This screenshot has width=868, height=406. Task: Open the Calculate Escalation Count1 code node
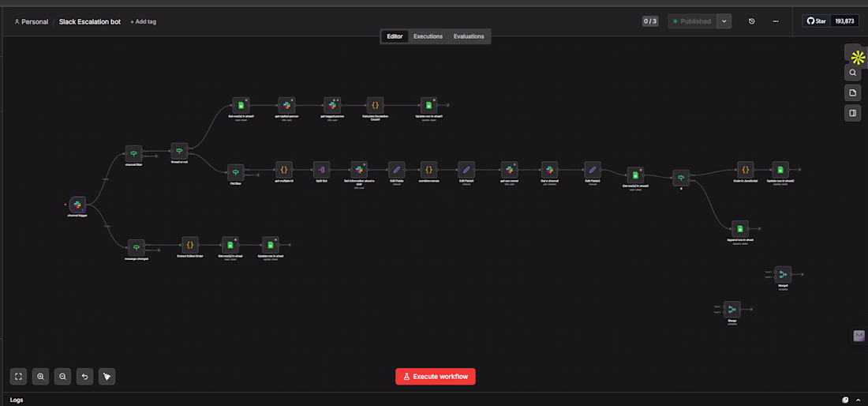tap(375, 105)
